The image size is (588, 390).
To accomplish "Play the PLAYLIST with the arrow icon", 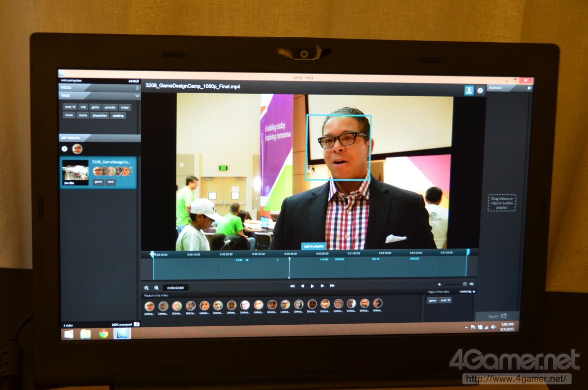I will [x=529, y=88].
